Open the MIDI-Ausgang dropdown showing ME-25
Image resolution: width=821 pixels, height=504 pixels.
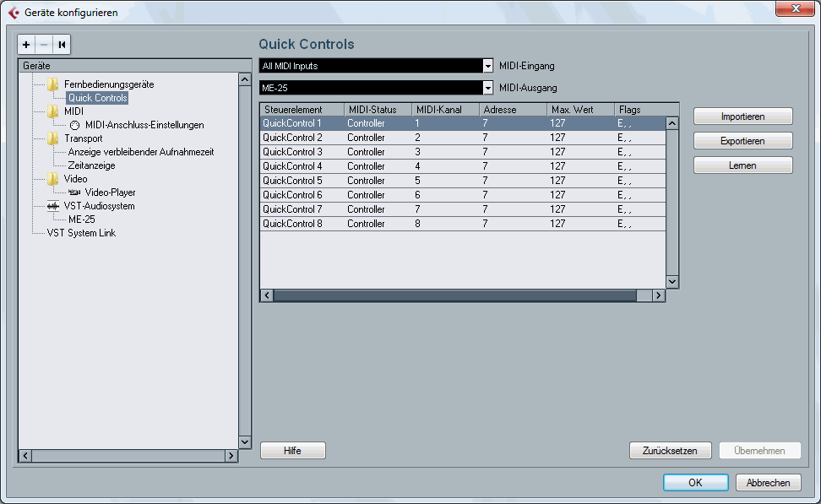pyautogui.click(x=487, y=88)
